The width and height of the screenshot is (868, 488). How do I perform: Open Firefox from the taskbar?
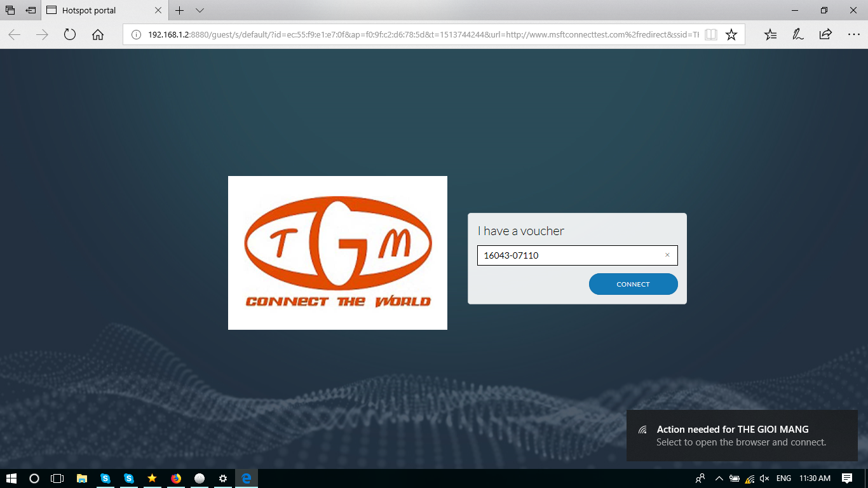tap(176, 478)
